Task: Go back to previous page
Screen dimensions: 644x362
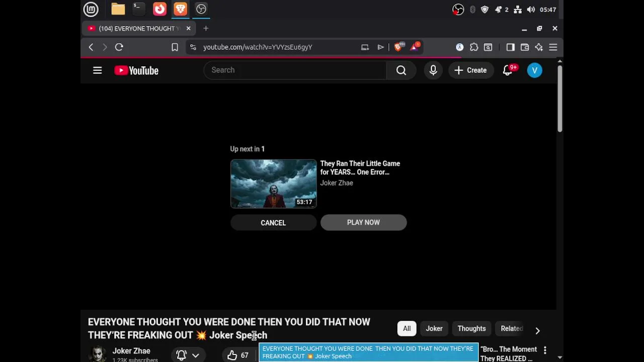Action: point(91,47)
